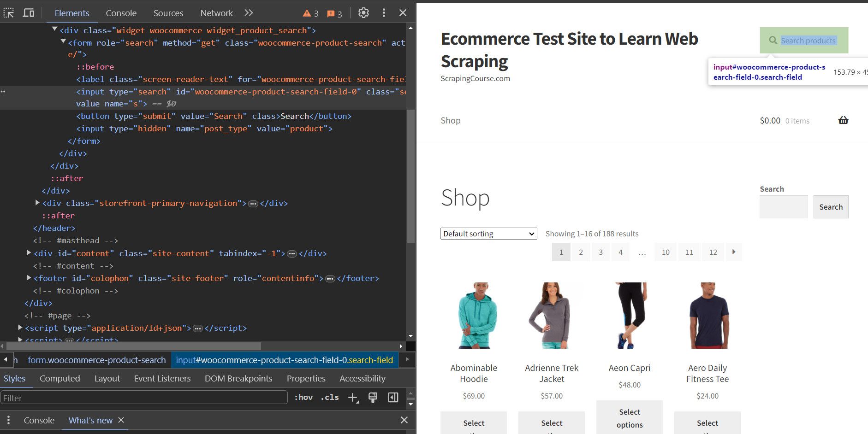Open the Computed styles tab
The width and height of the screenshot is (868, 434).
click(59, 378)
